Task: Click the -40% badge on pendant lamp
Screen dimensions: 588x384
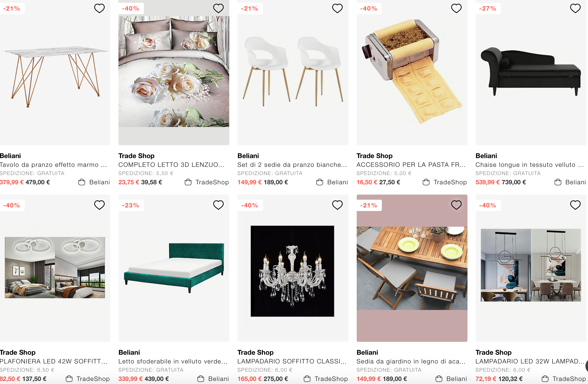Action: [488, 205]
